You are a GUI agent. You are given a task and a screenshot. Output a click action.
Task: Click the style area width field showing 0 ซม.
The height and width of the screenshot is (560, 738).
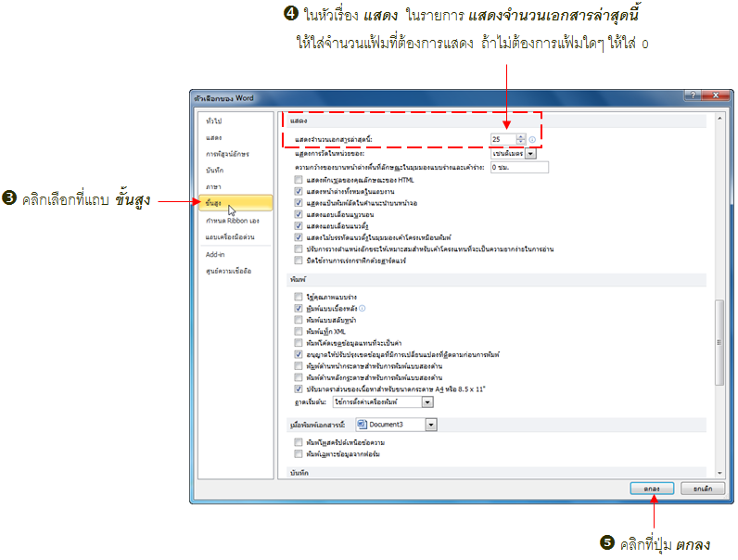pyautogui.click(x=519, y=167)
